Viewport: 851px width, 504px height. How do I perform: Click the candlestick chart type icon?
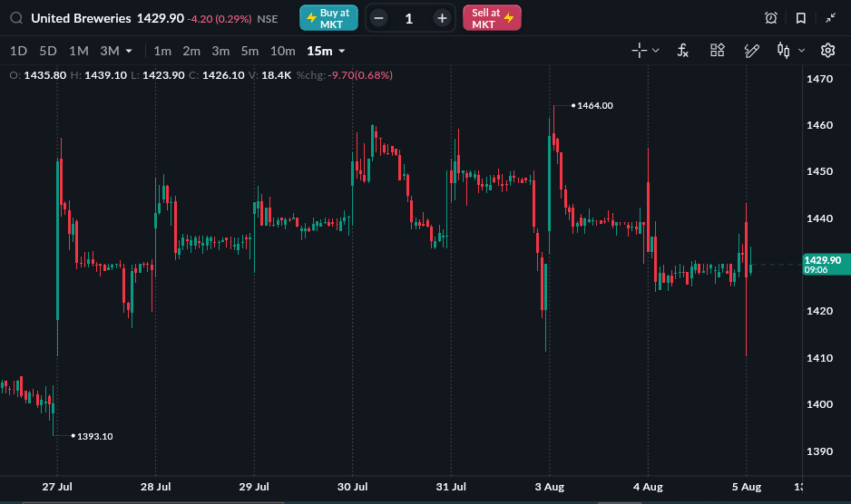tap(783, 51)
